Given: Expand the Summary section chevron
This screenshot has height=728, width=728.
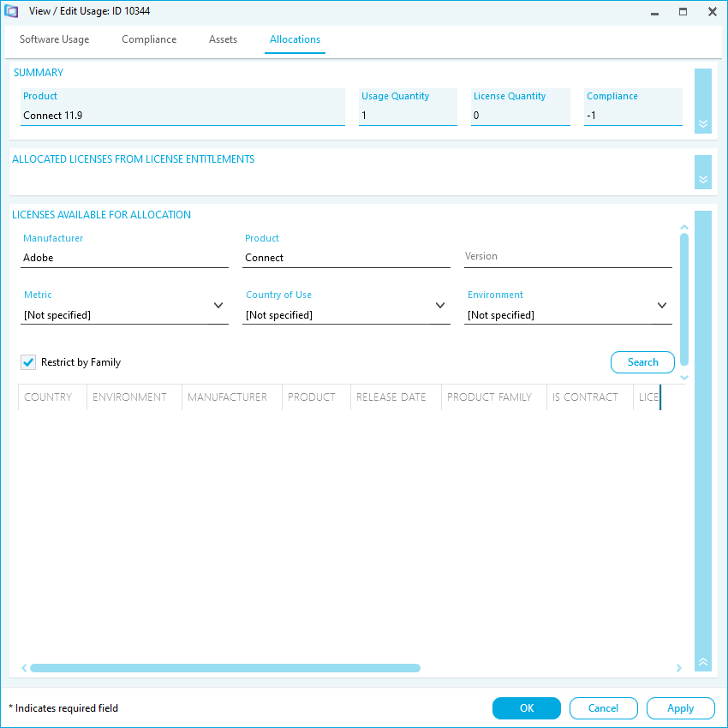Looking at the screenshot, I should click(703, 124).
